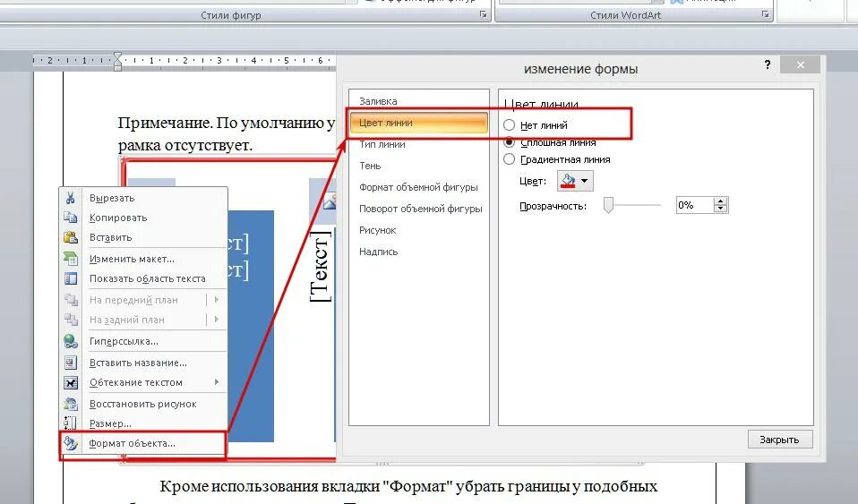Click the picture placeholder icon in SmartArt
858x504 pixels.
point(330,201)
